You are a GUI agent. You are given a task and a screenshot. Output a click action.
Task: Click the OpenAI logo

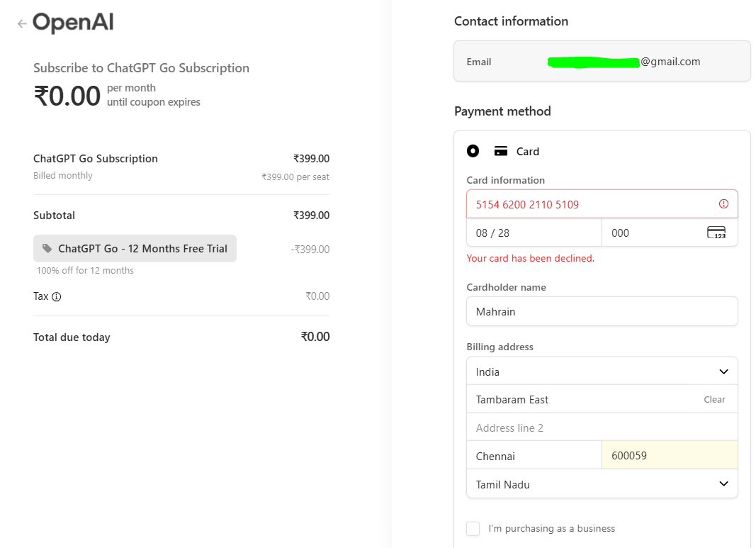[x=73, y=23]
